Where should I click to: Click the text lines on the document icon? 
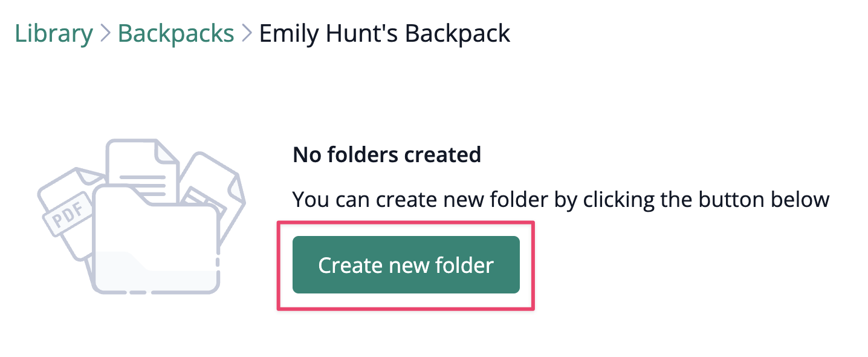(x=143, y=182)
